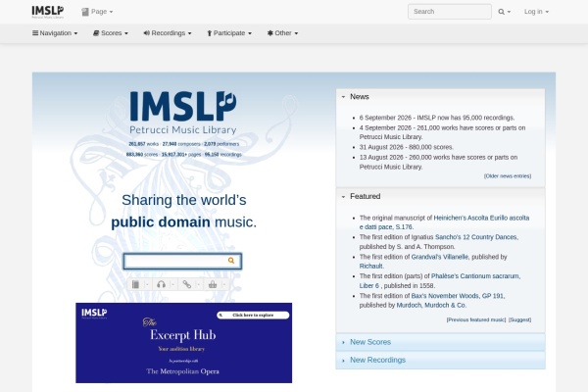This screenshot has width=588, height=392.
Task: Click the chain link icon below search
Action: pyautogui.click(x=187, y=285)
